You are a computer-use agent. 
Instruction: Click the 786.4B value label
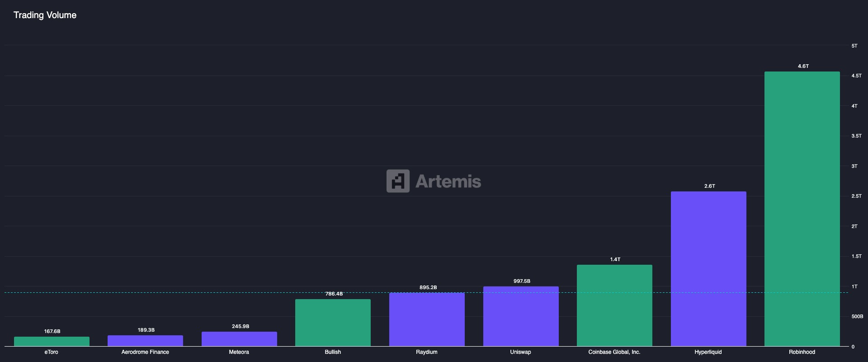(334, 294)
